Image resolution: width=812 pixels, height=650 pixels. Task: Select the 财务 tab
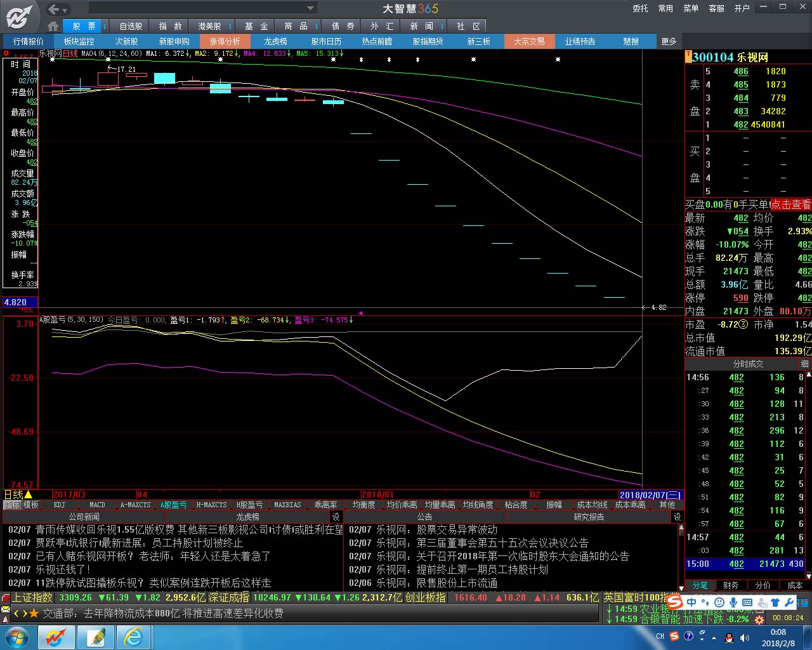[x=731, y=585]
